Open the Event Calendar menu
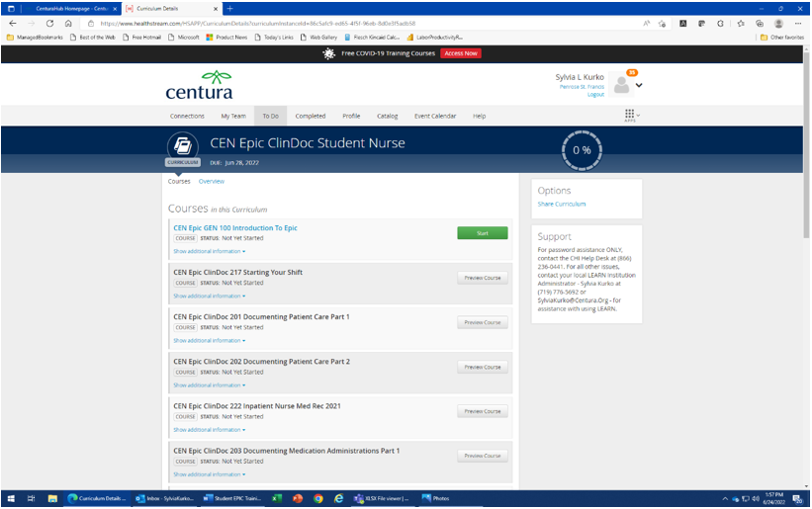Image resolution: width=812 pixels, height=509 pixels. (435, 116)
